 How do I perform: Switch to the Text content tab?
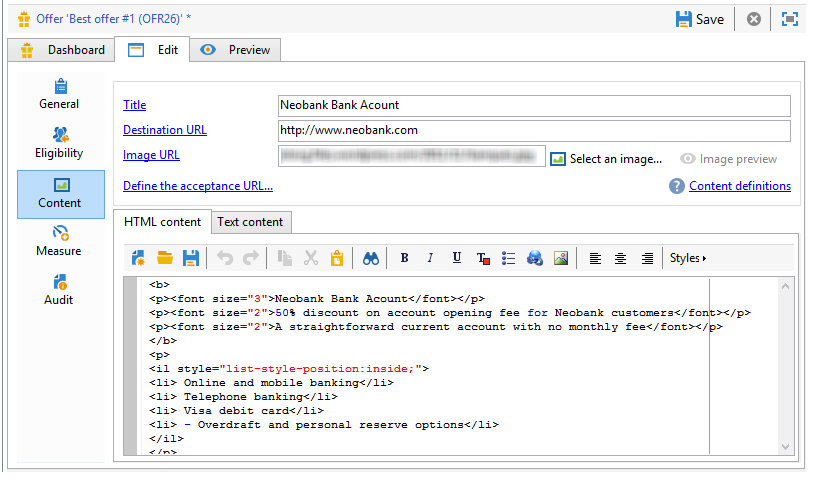(251, 223)
